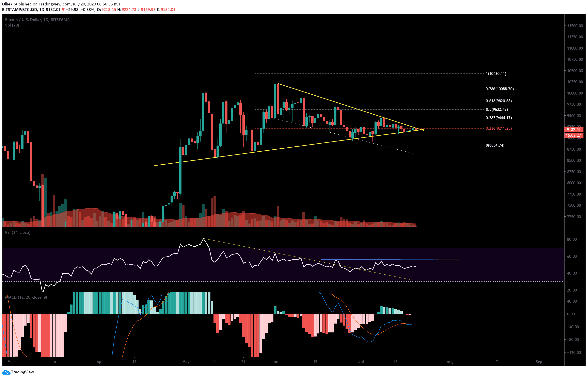Image resolution: width=588 pixels, height=378 pixels.
Task: Click the BITSTAMP:BTCUSD symbol in the header
Action: pos(20,10)
